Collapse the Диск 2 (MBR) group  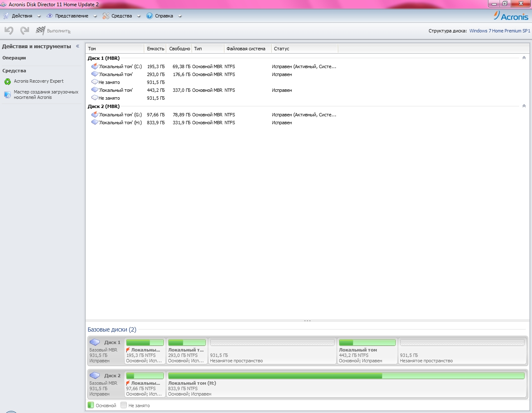tap(524, 106)
